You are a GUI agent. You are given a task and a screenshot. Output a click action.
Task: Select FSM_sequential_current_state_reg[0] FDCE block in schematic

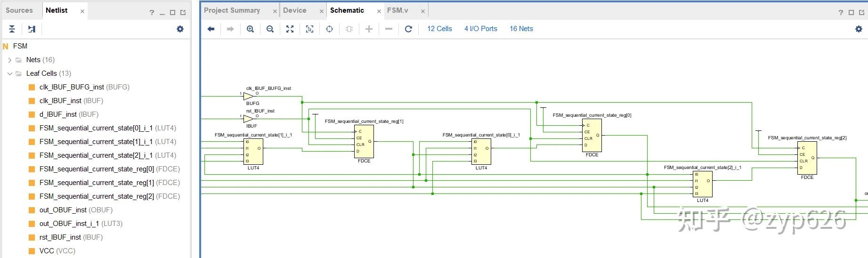click(592, 135)
